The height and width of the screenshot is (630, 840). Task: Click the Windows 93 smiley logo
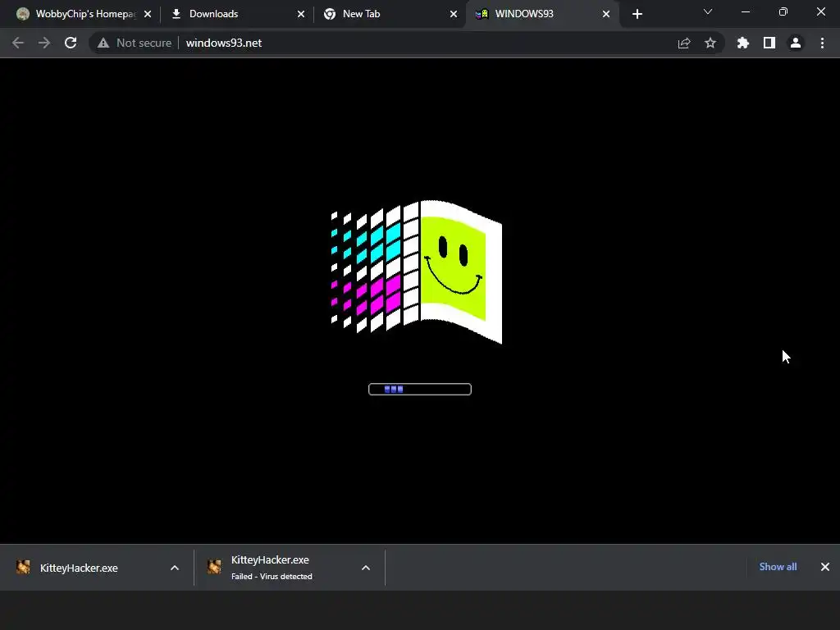(417, 272)
